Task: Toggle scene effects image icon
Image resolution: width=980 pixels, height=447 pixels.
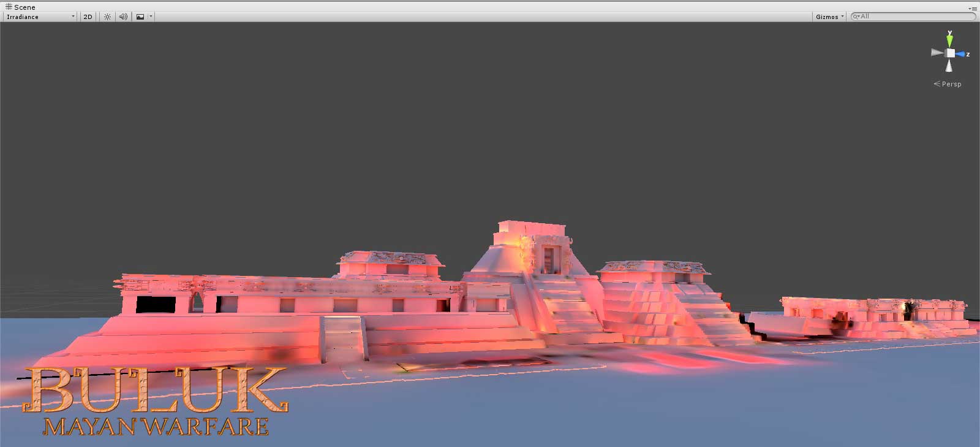Action: [140, 17]
